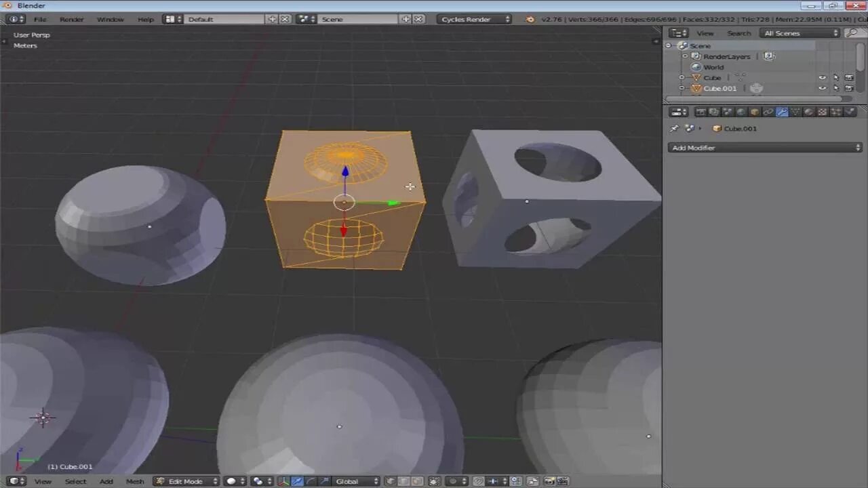Collapse the Scene tree entry

pyautogui.click(x=669, y=45)
